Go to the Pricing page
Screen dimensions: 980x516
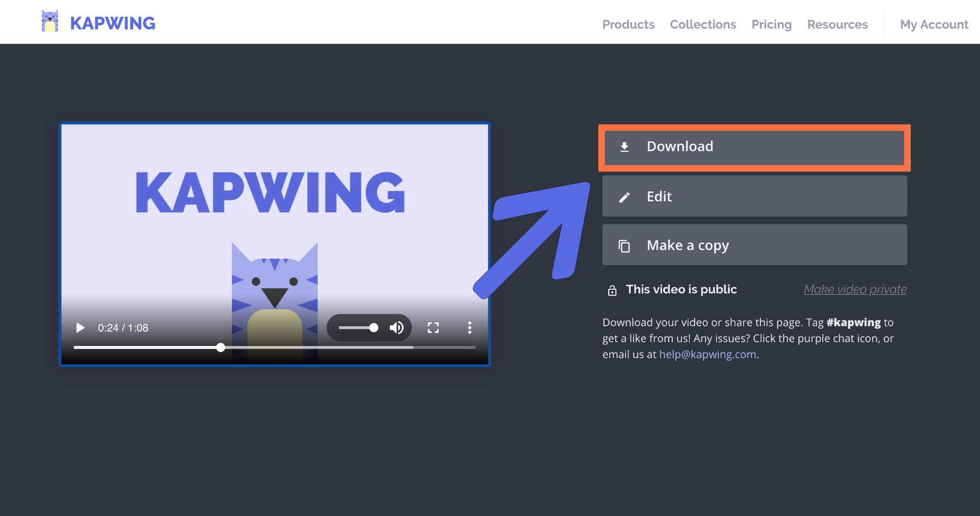pyautogui.click(x=771, y=25)
